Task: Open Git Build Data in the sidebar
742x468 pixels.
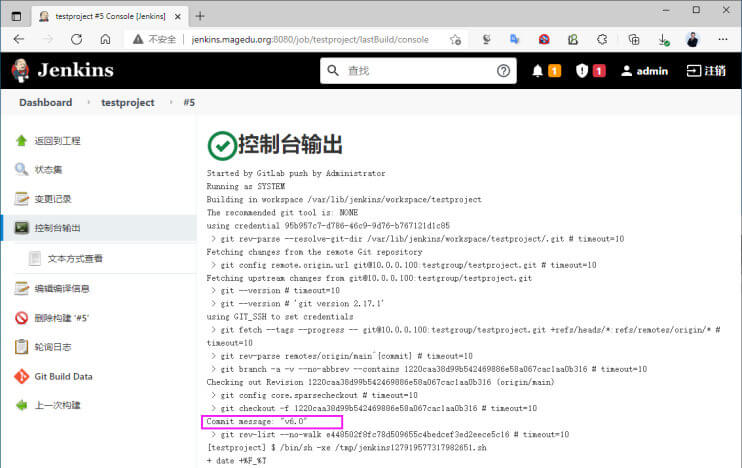Action: pos(63,376)
